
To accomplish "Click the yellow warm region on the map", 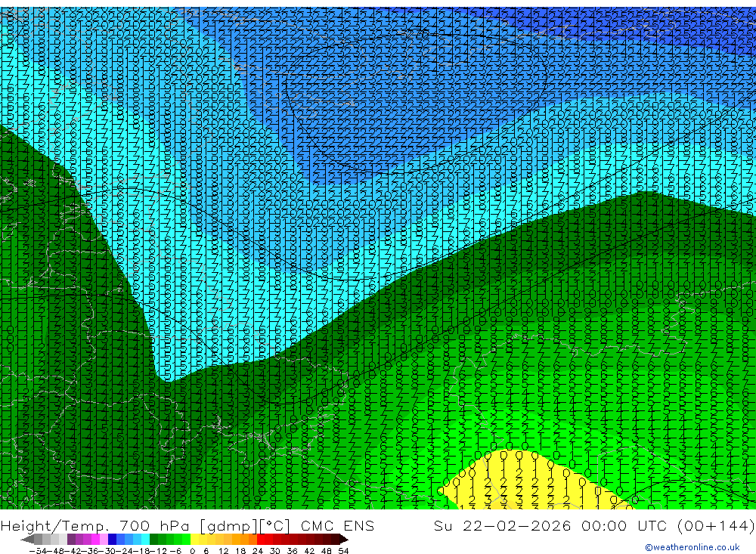I will point(525,482).
